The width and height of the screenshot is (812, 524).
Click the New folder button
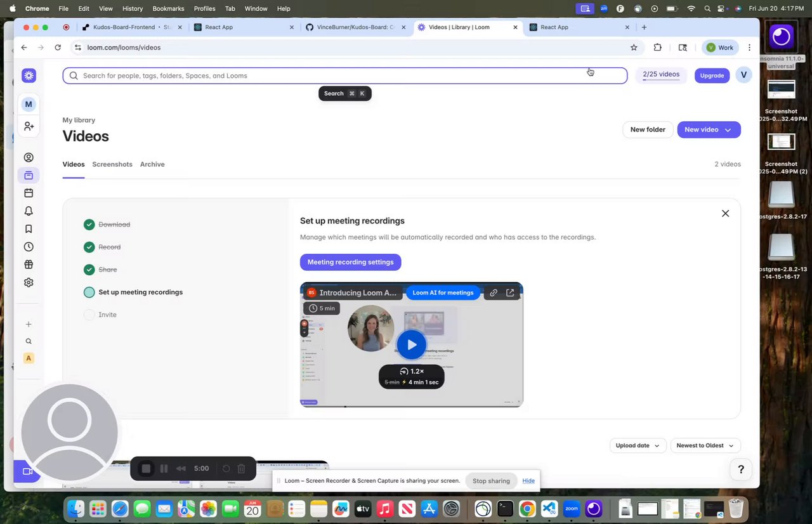coord(648,129)
